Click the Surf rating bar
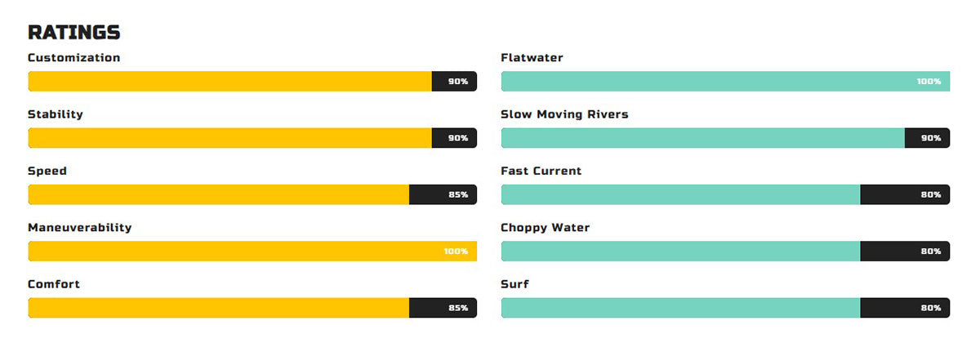Viewport: 980px width, 343px height. click(x=725, y=308)
